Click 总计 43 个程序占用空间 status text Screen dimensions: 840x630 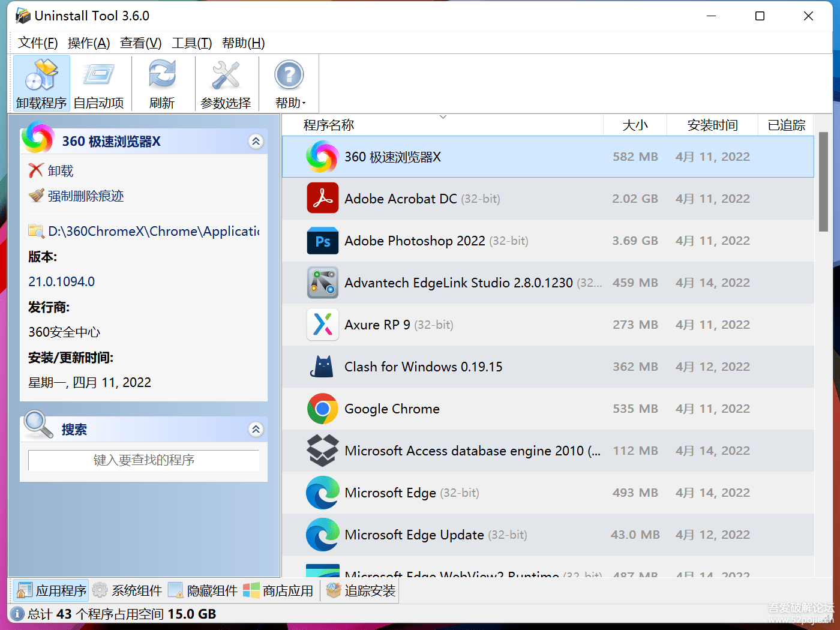122,614
